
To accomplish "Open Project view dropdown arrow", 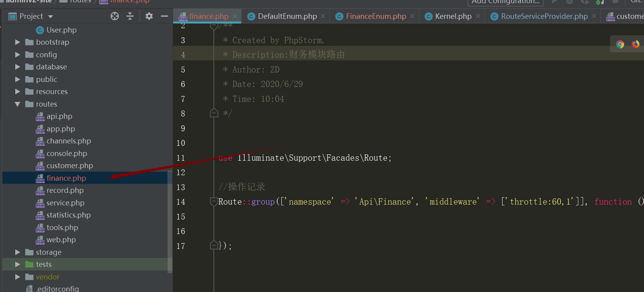I will click(51, 16).
